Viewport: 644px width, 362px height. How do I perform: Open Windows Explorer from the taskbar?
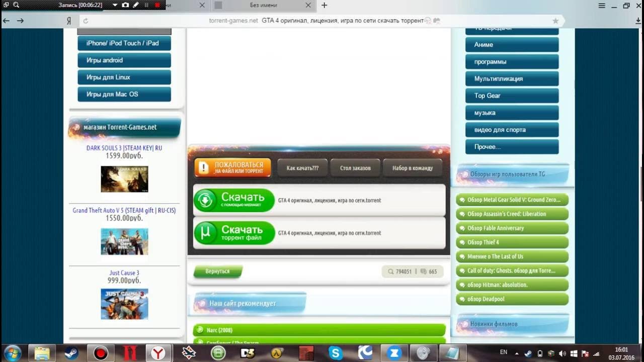tap(42, 353)
